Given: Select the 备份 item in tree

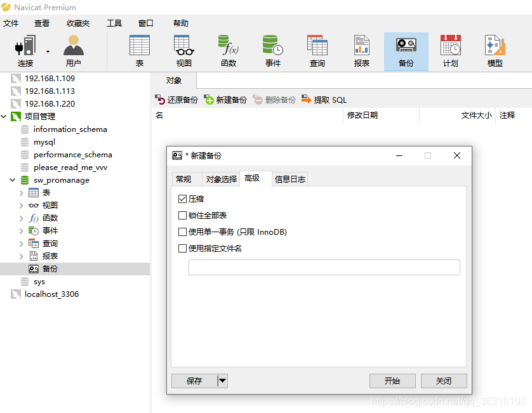Looking at the screenshot, I should point(50,268).
